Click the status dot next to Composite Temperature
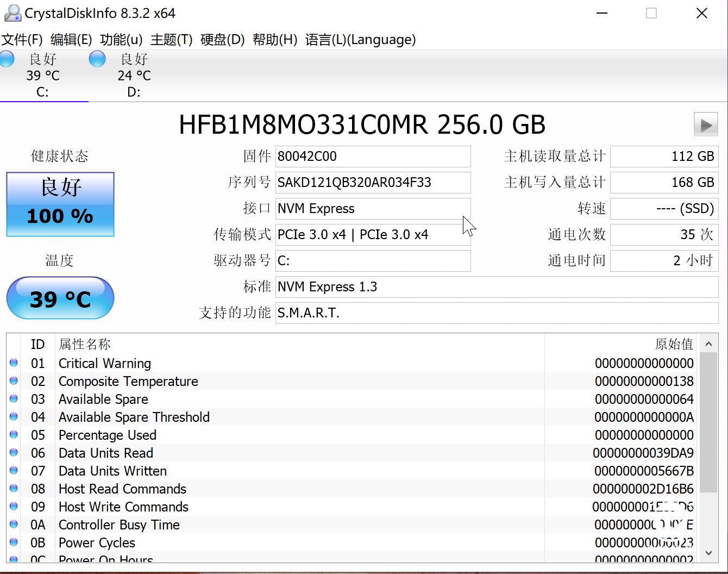The width and height of the screenshot is (728, 574). (13, 381)
